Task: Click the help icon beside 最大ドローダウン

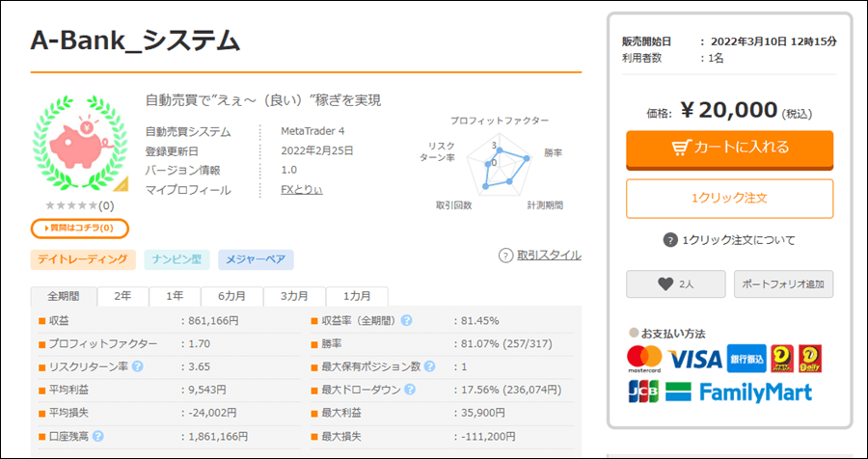Action: 410,390
